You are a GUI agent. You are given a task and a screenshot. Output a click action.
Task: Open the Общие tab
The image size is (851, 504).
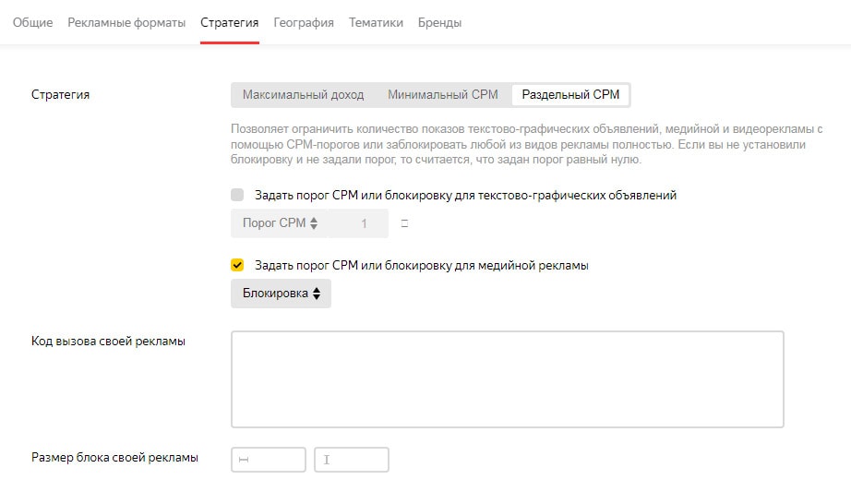pos(32,22)
